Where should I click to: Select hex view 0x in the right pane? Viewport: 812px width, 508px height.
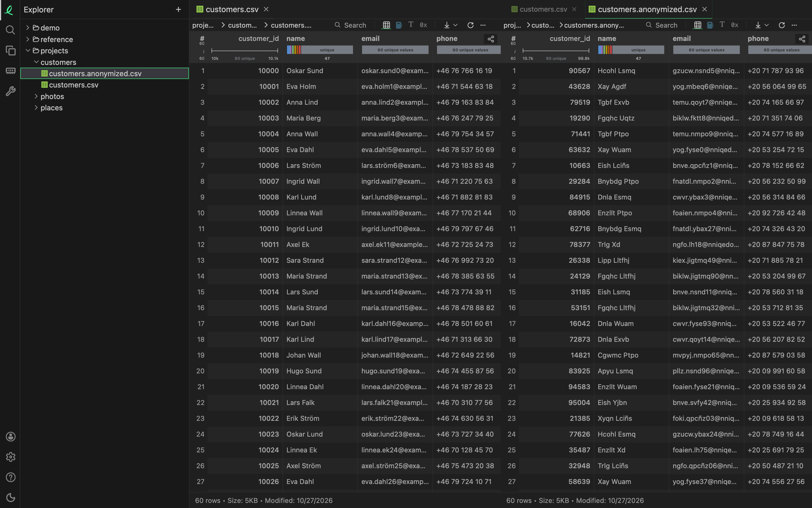(x=735, y=25)
